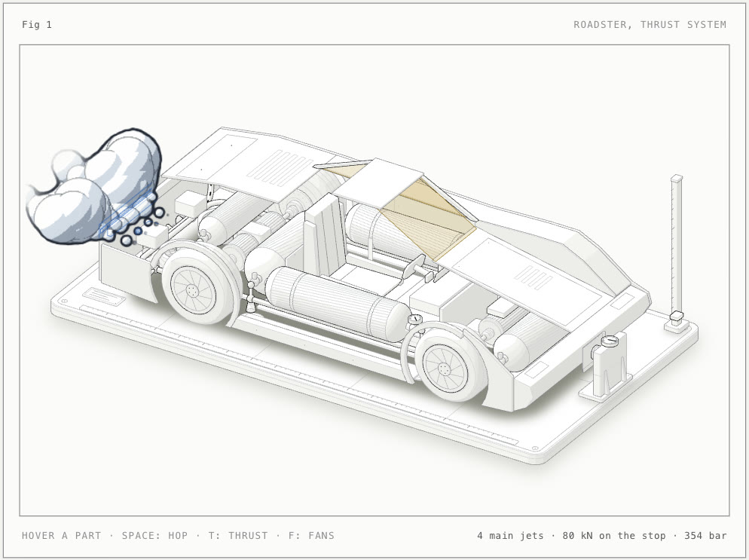Click the front hood vent louvers
The width and height of the screenshot is (749, 560).
(533, 277)
